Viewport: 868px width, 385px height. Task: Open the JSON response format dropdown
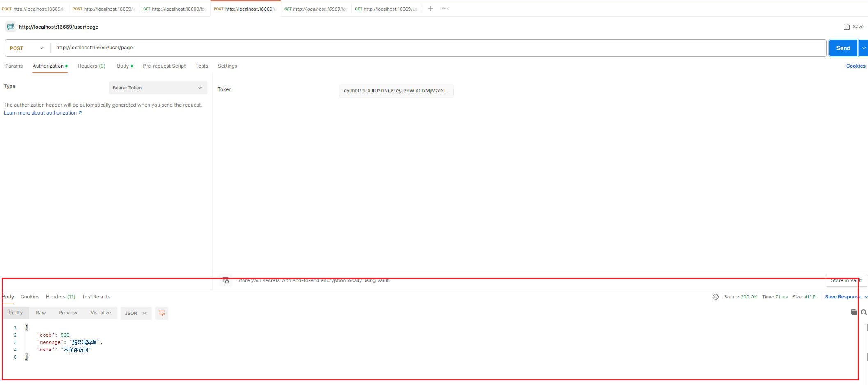[136, 313]
